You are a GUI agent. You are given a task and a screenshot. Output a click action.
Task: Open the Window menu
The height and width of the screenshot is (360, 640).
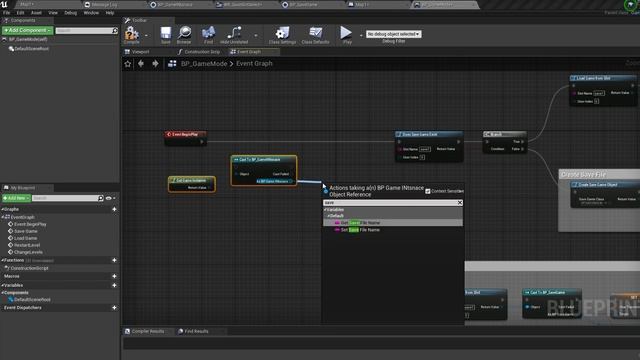click(91, 13)
